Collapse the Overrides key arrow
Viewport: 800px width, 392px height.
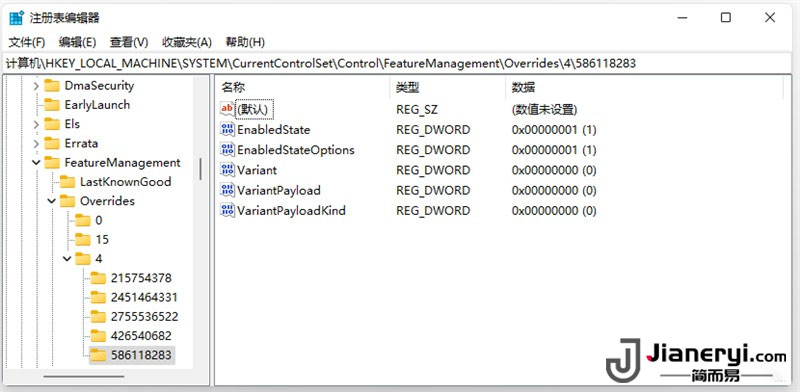[x=52, y=201]
